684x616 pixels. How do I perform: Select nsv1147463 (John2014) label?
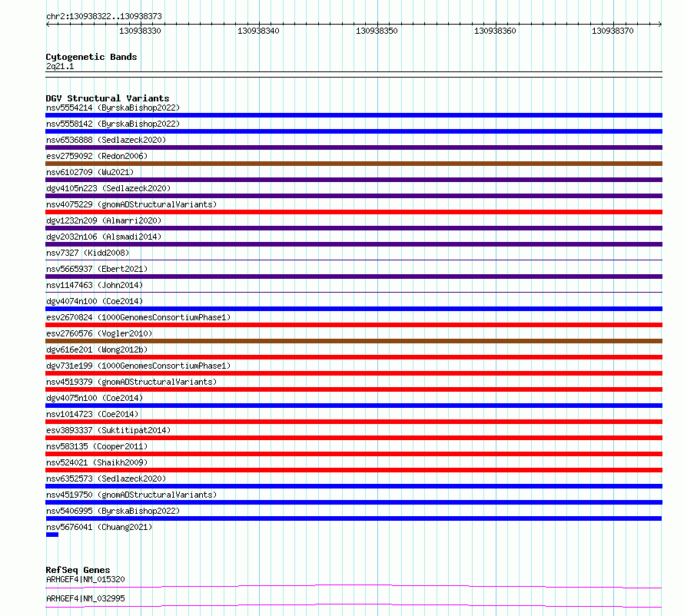pos(95,285)
